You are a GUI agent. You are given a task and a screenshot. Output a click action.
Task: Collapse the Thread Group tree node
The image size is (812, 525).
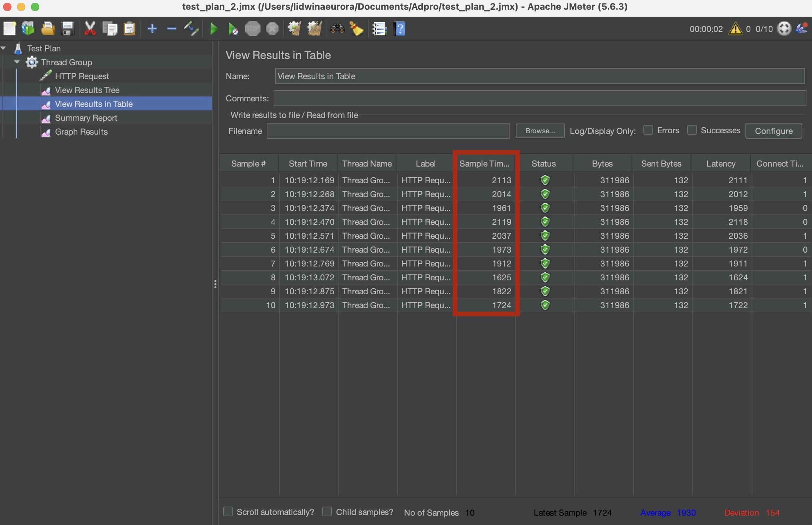(17, 62)
